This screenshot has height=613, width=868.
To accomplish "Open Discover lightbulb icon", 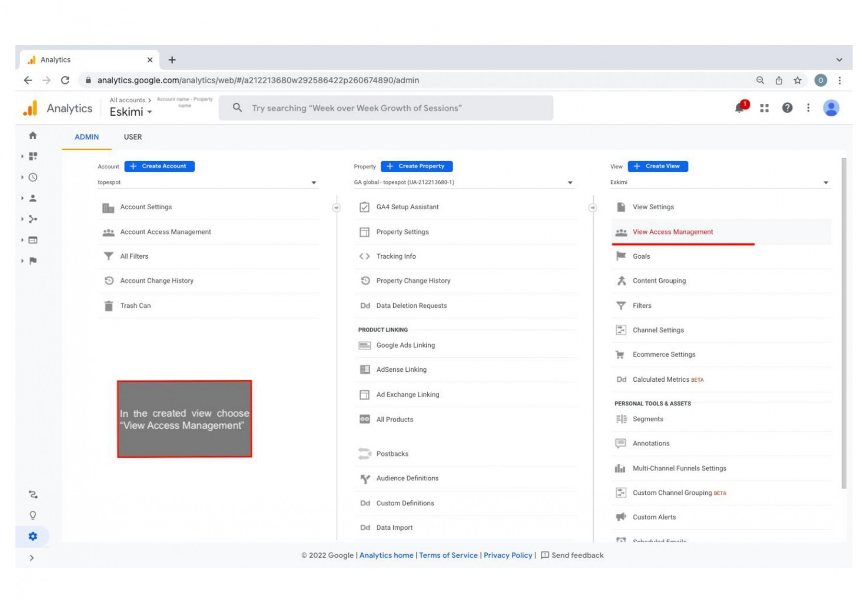I will click(33, 515).
